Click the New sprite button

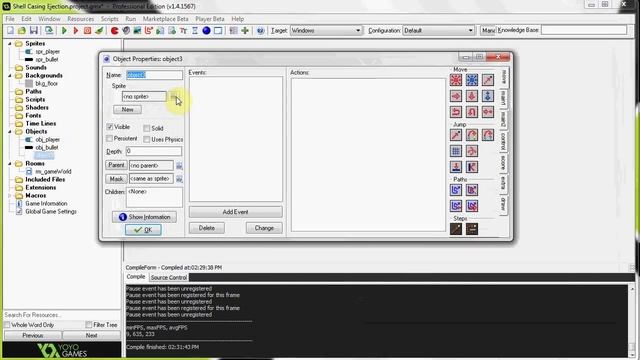[x=127, y=109]
